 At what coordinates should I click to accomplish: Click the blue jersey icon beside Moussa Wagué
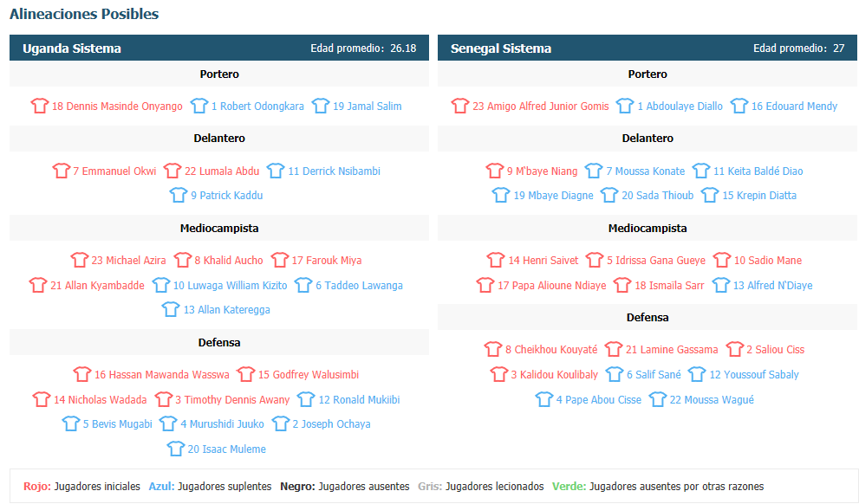658,399
